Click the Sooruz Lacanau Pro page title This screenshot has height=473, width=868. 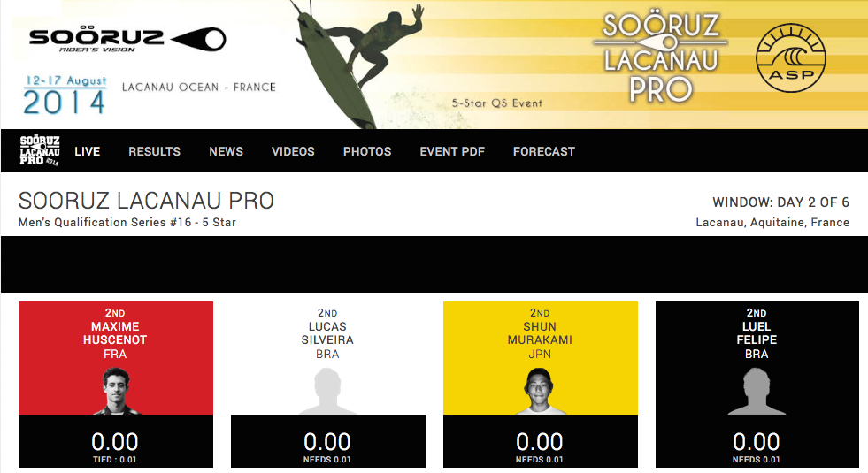pyautogui.click(x=146, y=201)
